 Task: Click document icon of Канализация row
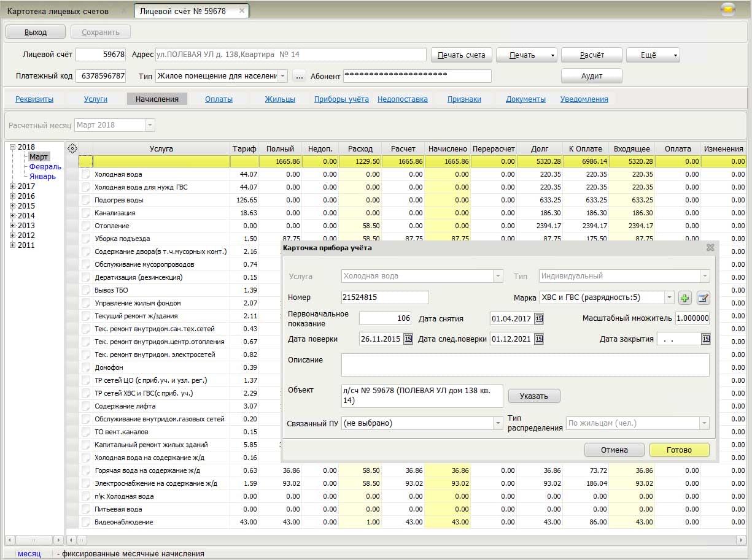point(86,213)
